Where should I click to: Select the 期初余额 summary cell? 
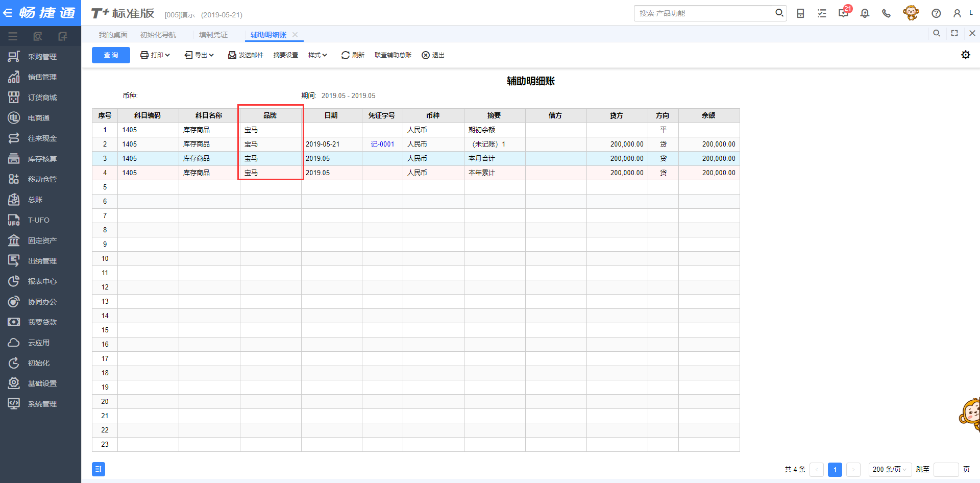(495, 130)
